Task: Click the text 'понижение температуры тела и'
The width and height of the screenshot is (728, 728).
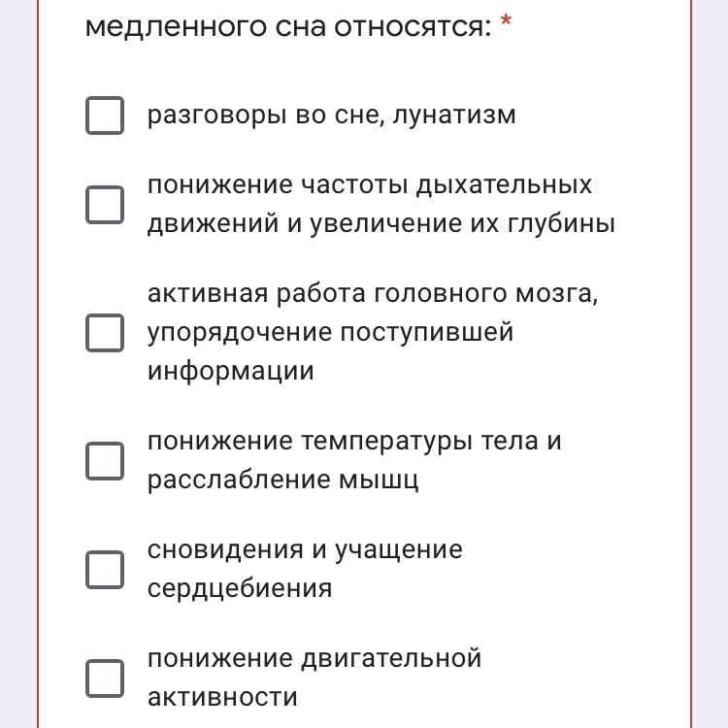Action: click(354, 442)
